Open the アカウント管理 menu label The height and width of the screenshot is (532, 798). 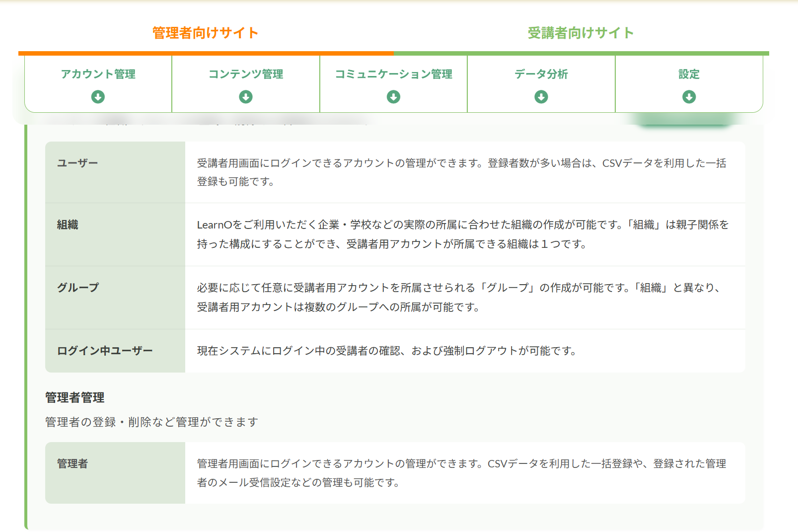coord(98,74)
